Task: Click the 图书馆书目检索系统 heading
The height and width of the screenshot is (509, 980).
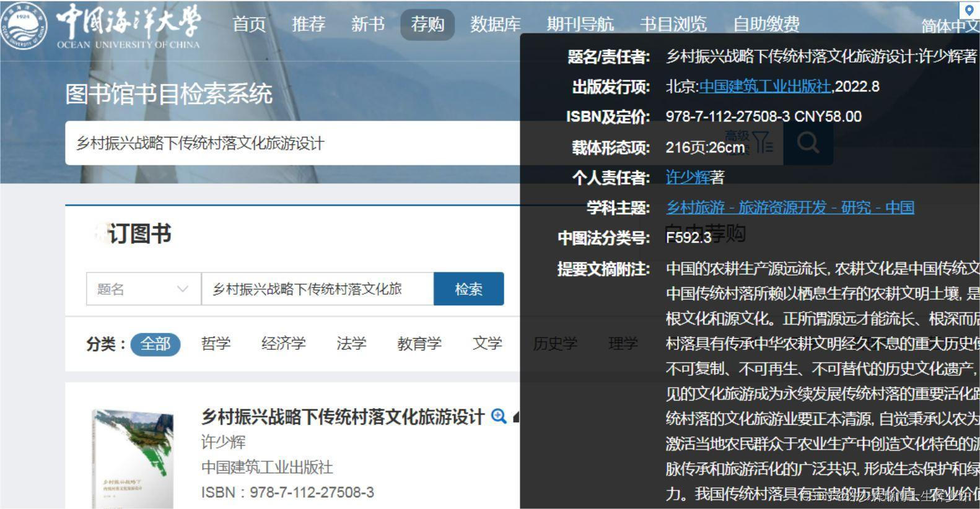Action: pos(168,94)
